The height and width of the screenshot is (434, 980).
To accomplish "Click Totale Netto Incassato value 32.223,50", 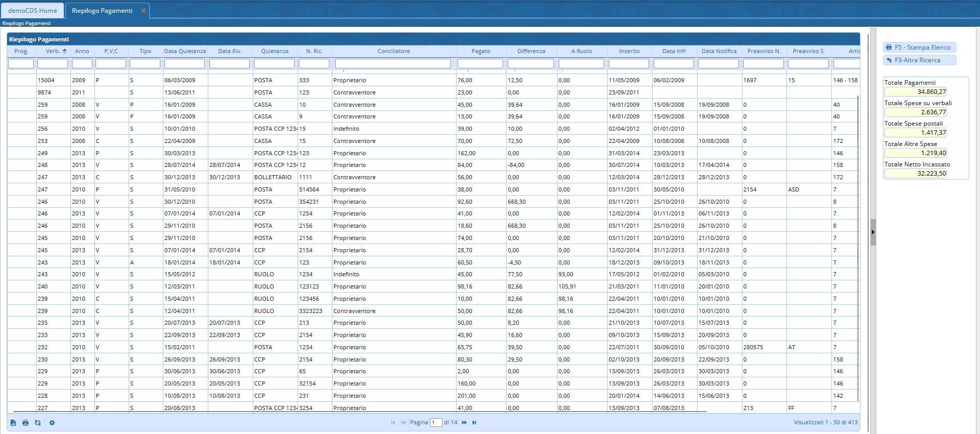I will click(915, 174).
